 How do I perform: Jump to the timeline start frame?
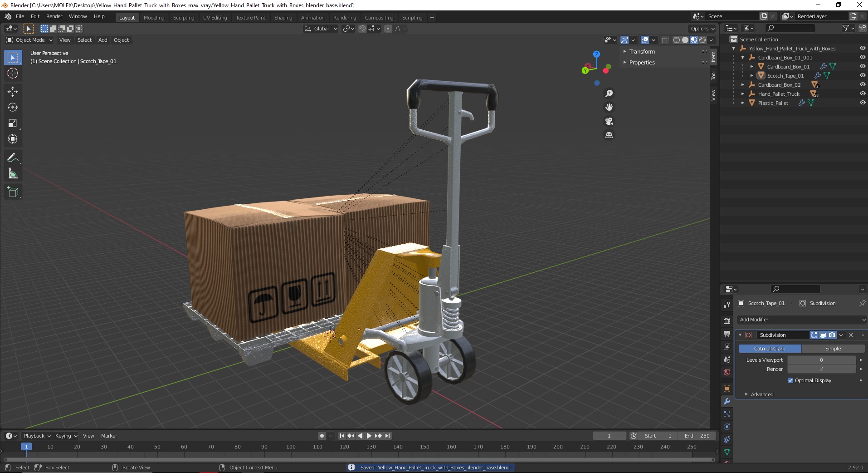[342, 436]
